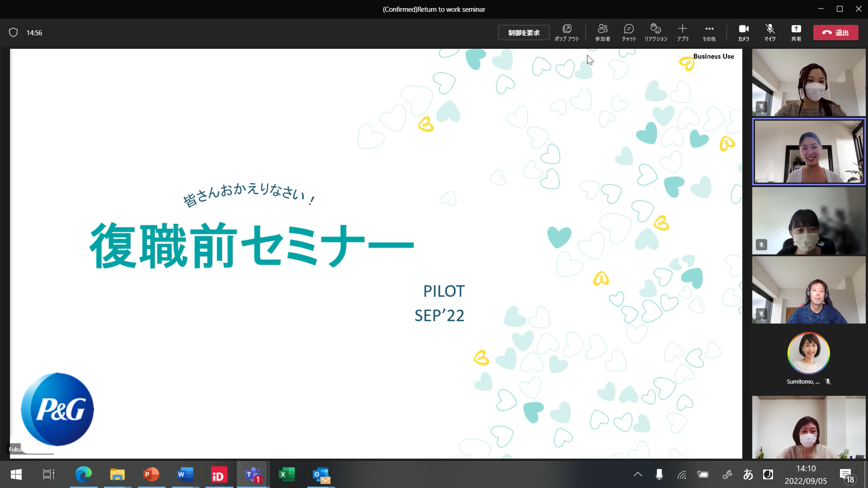Screen dimensions: 868x488
Task: Click the Sumitomo participant avatar
Action: tap(808, 353)
